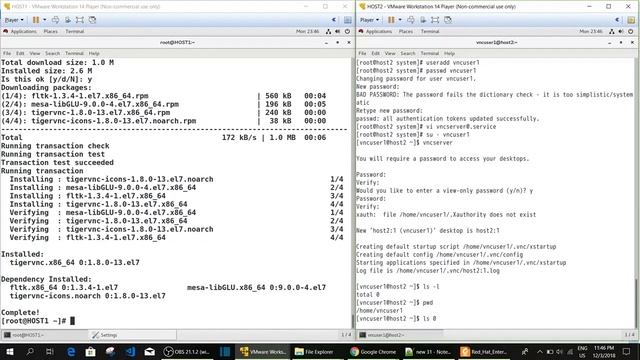This screenshot has height=360, width=640.
Task: Open Search menu in root@HOST1 terminal
Action: coord(52,53)
